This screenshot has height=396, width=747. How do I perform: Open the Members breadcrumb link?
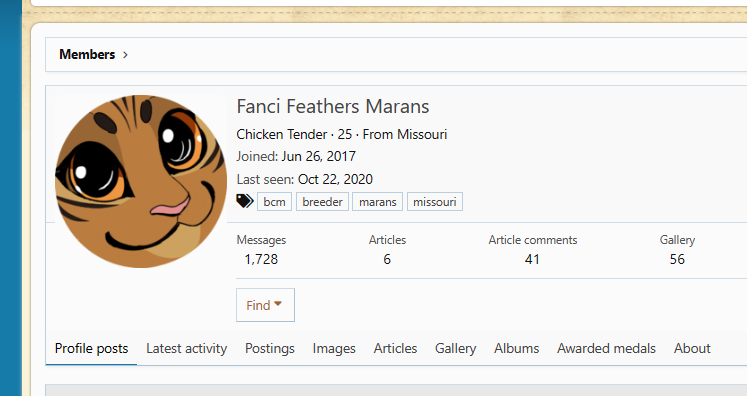click(x=87, y=54)
